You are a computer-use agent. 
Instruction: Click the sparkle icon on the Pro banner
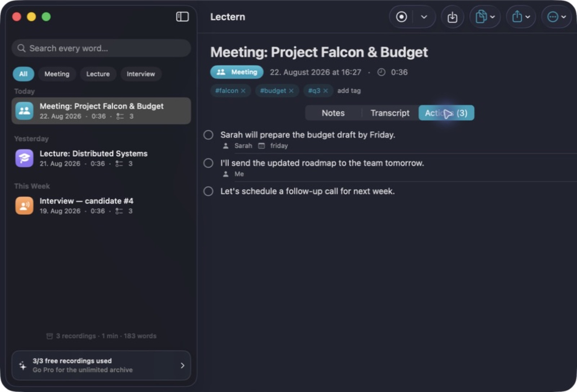[23, 365]
